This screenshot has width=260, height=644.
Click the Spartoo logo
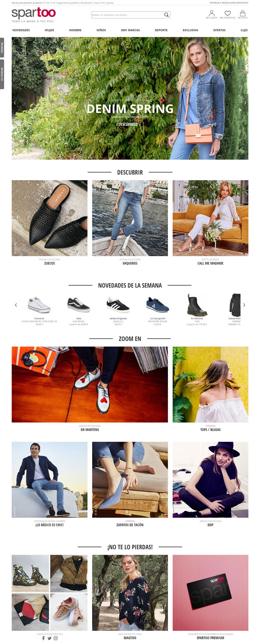pyautogui.click(x=34, y=15)
